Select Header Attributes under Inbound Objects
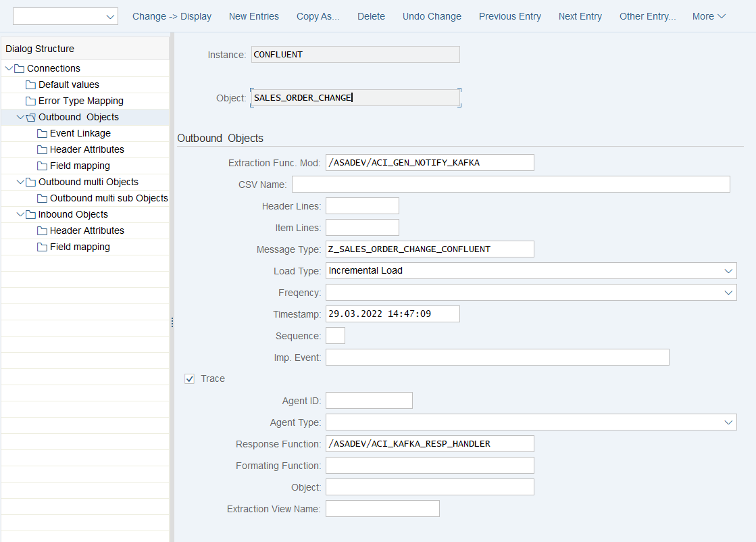The image size is (756, 542). (x=87, y=230)
